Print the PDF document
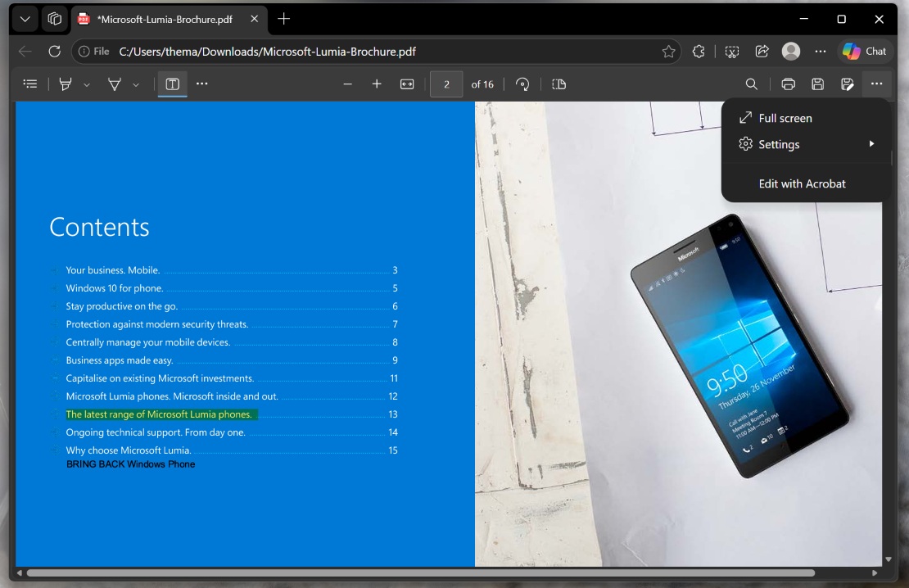 click(788, 84)
